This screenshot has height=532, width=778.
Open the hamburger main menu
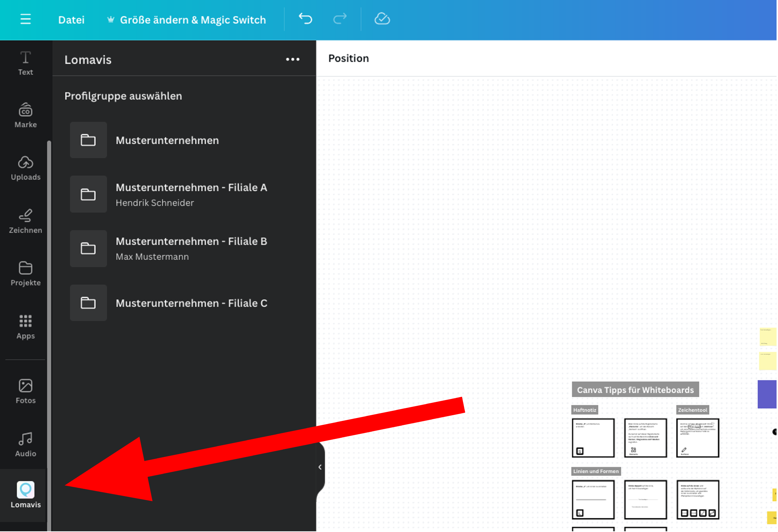point(26,19)
